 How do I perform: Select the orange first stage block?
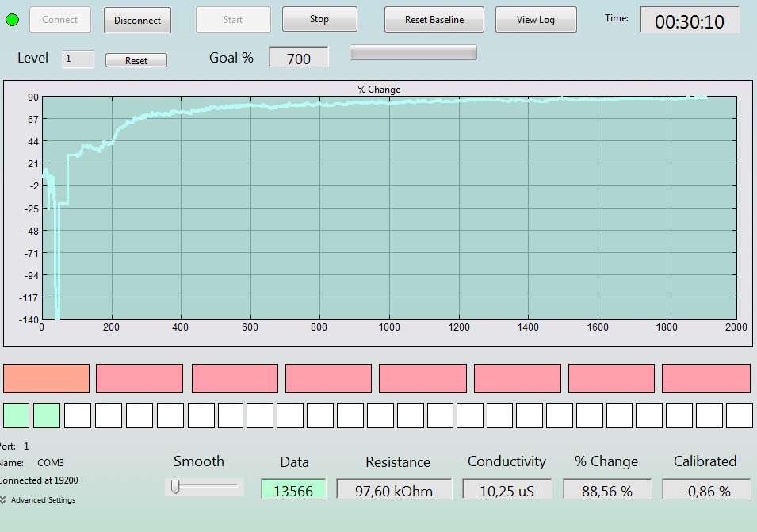46,378
